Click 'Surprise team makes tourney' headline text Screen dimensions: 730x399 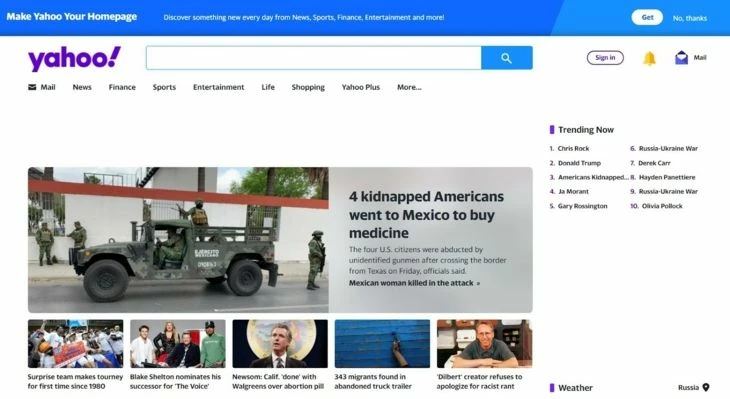click(75, 381)
